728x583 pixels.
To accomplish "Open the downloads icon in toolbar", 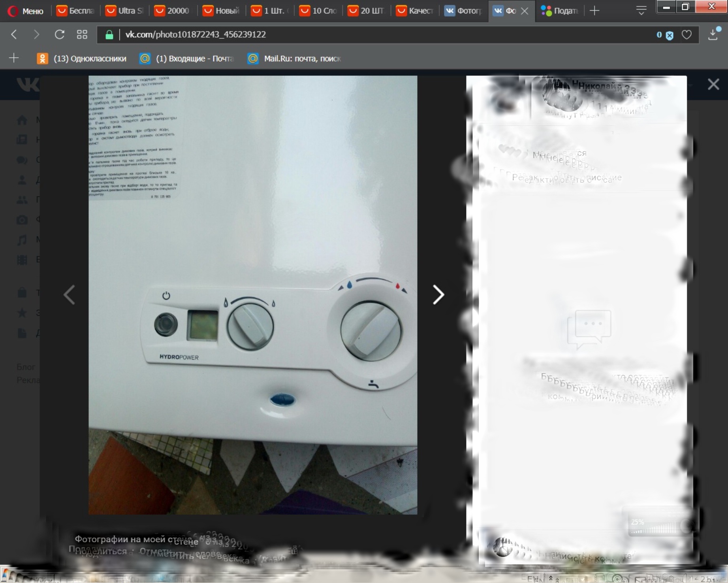I will (713, 35).
